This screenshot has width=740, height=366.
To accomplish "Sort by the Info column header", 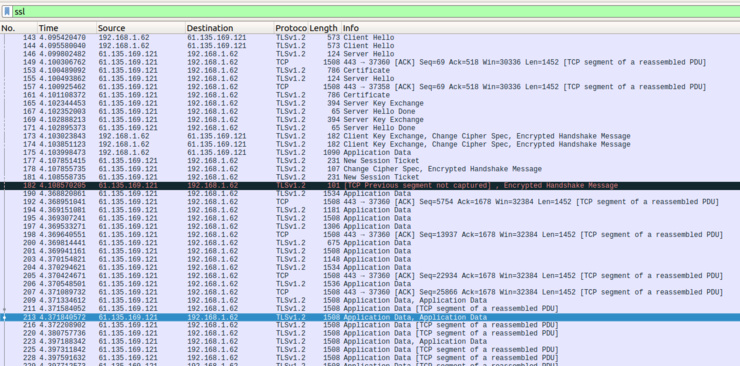I will (x=540, y=28).
